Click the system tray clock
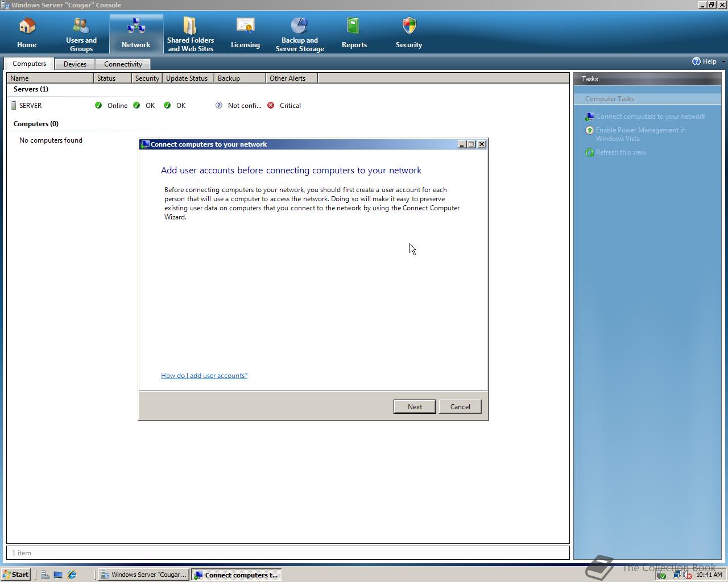This screenshot has width=728, height=582. click(x=709, y=575)
